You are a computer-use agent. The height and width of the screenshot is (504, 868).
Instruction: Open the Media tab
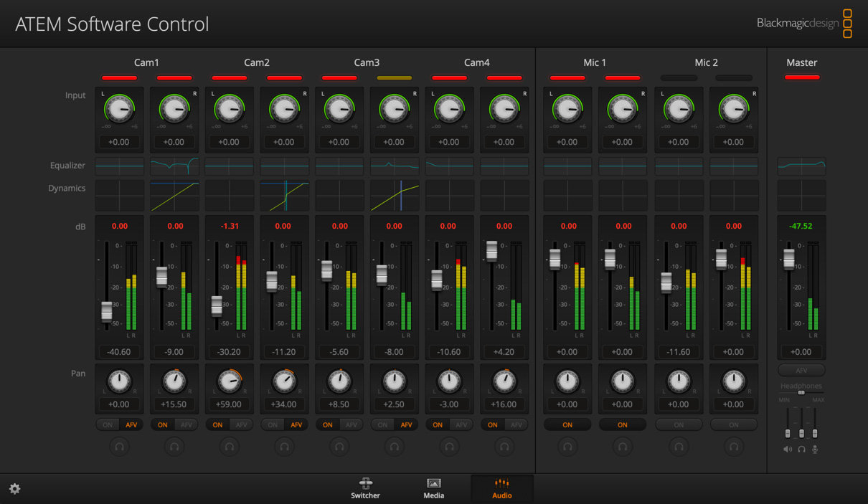pos(433,488)
